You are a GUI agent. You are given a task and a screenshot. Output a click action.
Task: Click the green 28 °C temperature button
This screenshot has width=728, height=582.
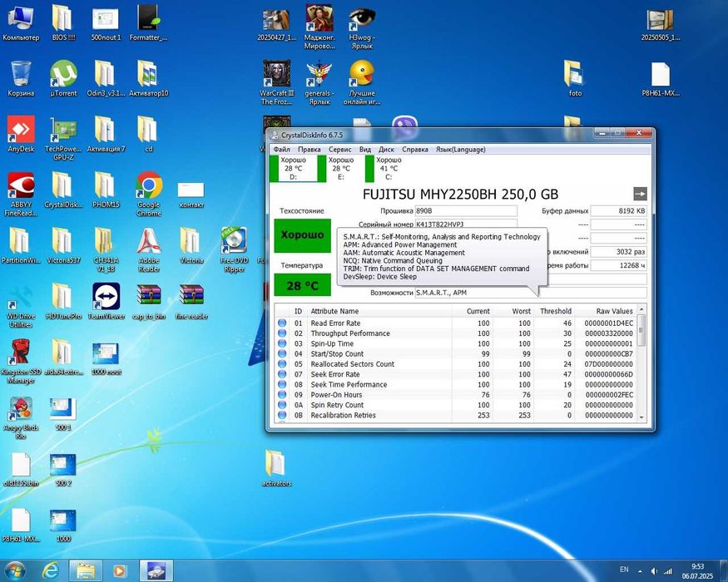pos(302,286)
